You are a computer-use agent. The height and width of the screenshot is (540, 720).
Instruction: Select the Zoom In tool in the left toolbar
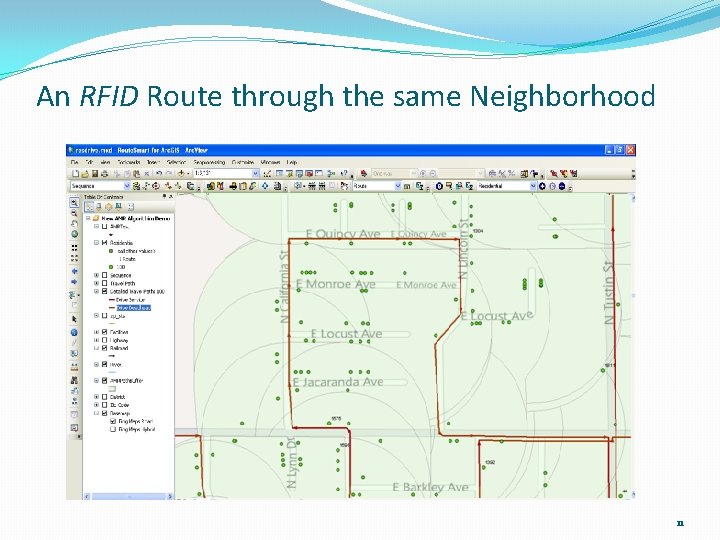coord(74,202)
